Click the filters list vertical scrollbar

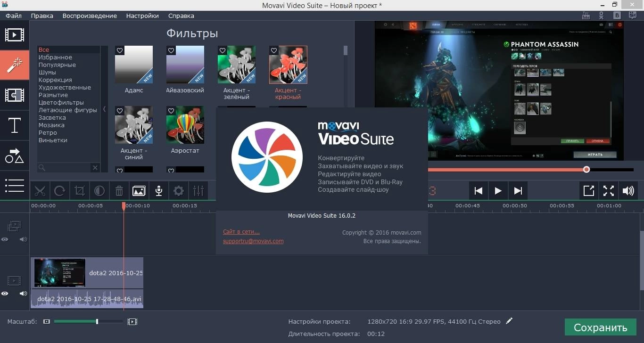(346, 50)
